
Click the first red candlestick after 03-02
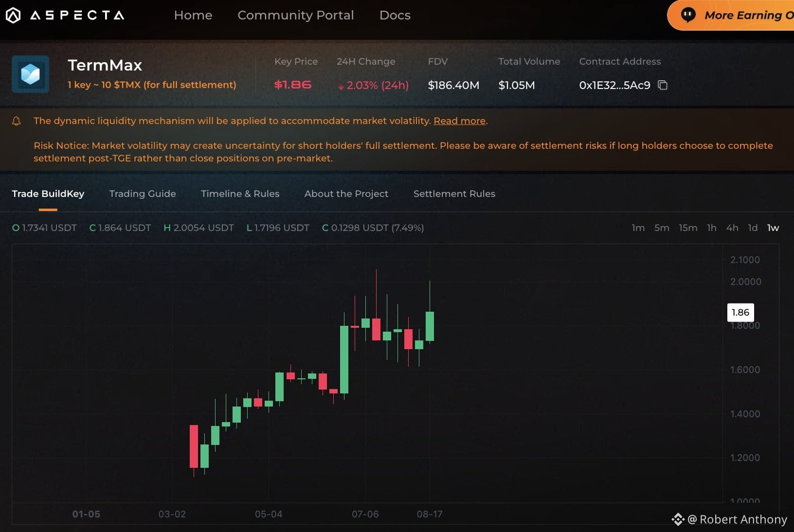[194, 446]
